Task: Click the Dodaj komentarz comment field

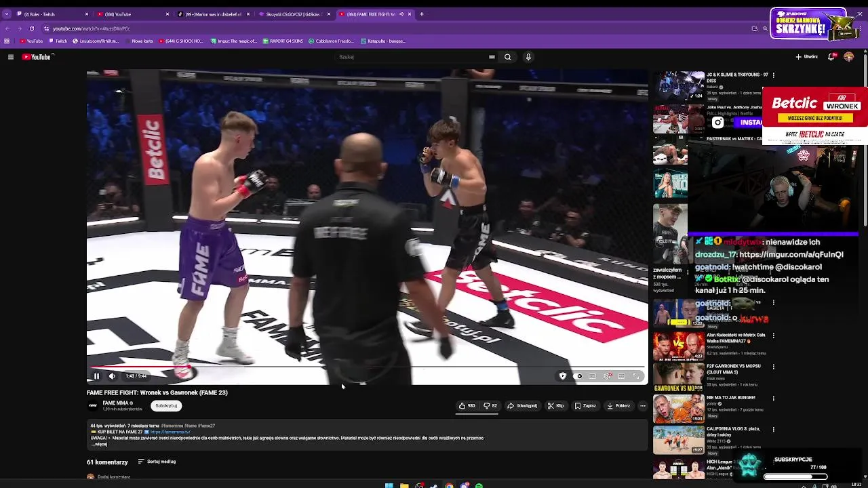Action: (x=113, y=477)
